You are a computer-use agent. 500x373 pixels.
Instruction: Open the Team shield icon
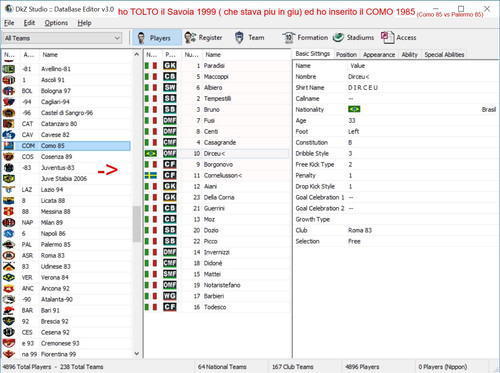239,38
